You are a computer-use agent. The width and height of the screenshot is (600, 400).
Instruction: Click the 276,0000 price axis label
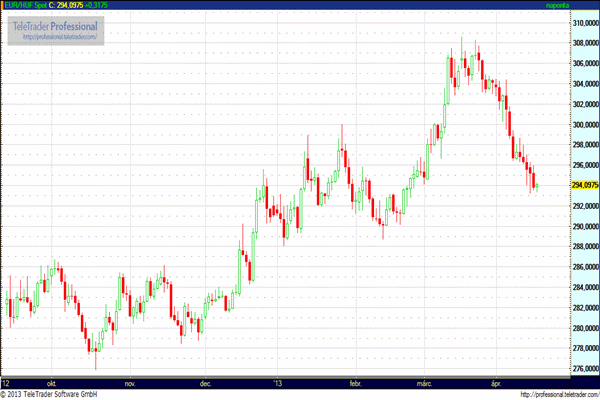point(584,369)
